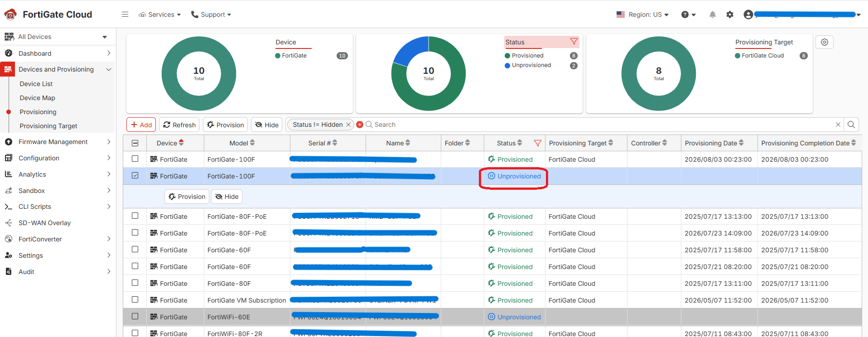Open the notifications bell icon
The height and width of the screenshot is (337, 868).
tap(713, 14)
